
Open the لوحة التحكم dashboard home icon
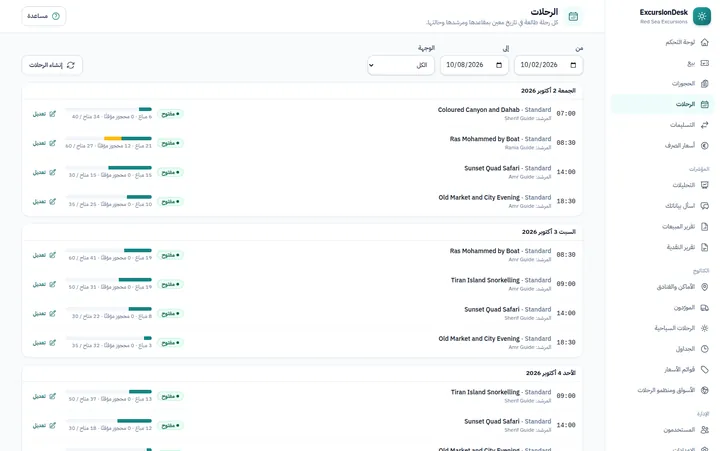(704, 42)
